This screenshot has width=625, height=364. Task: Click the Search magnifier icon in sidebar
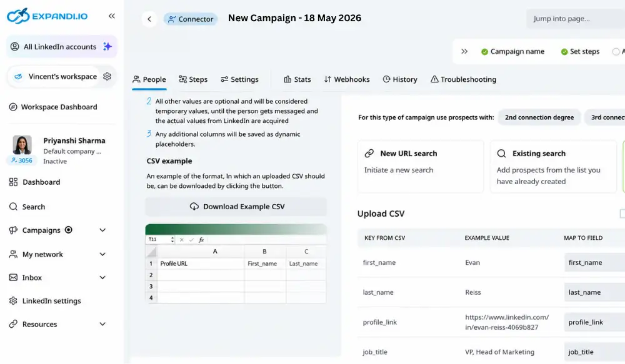coord(13,207)
